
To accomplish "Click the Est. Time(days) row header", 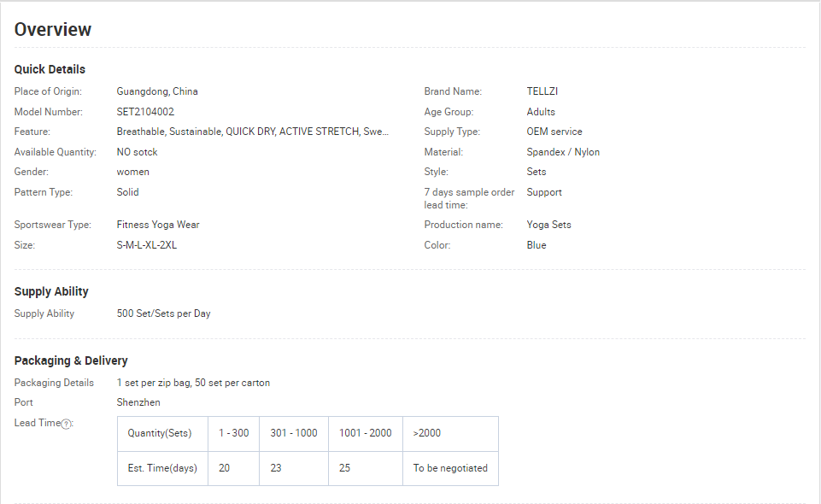I will click(x=163, y=468).
